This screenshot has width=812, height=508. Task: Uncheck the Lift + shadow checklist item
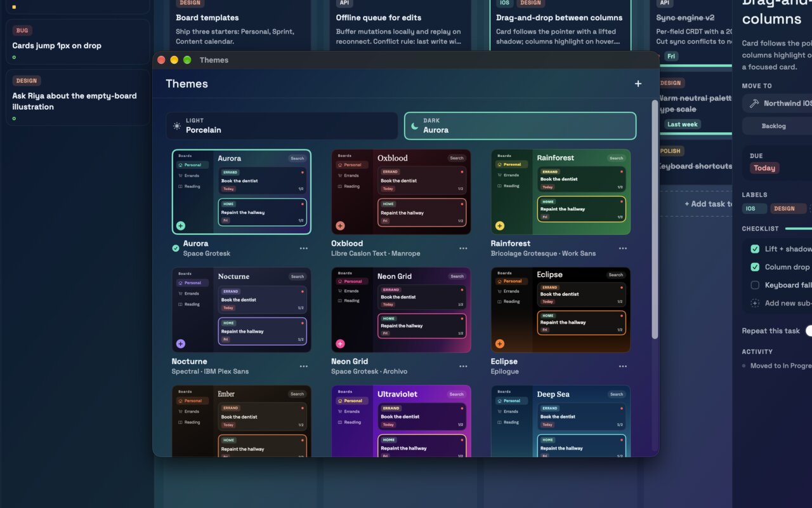755,249
